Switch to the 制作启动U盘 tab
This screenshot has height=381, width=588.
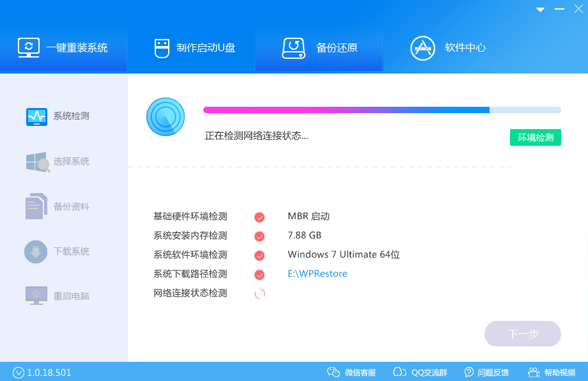190,47
